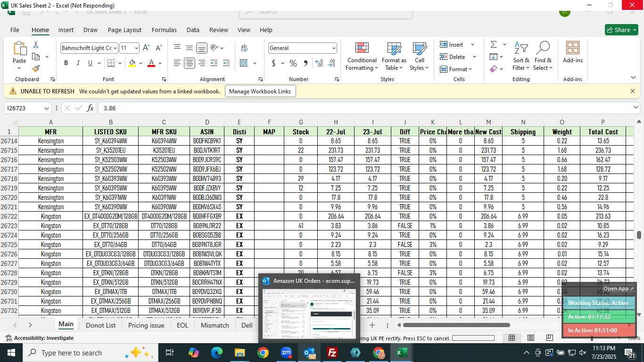
Task: Click the FileZilla taskbar icon
Action: (x=332, y=353)
